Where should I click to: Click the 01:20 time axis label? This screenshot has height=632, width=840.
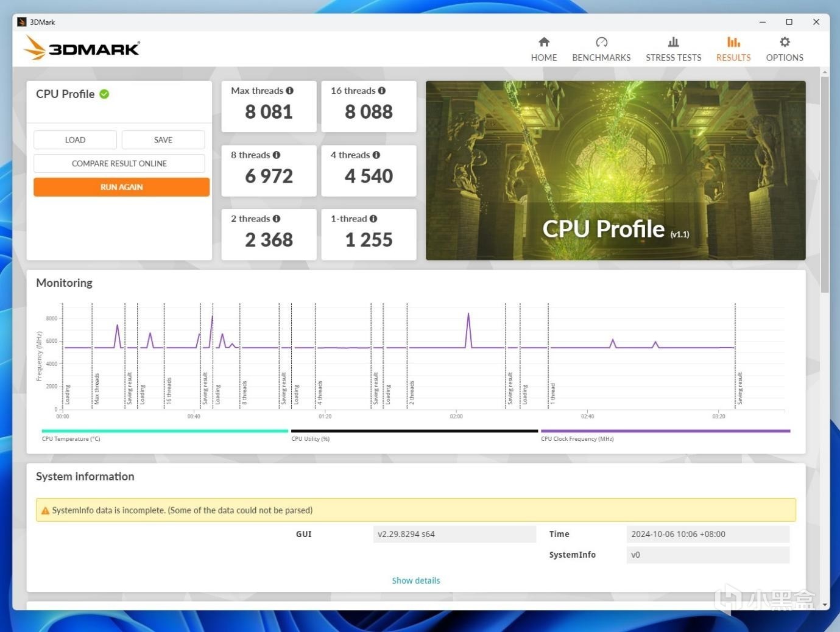325,416
